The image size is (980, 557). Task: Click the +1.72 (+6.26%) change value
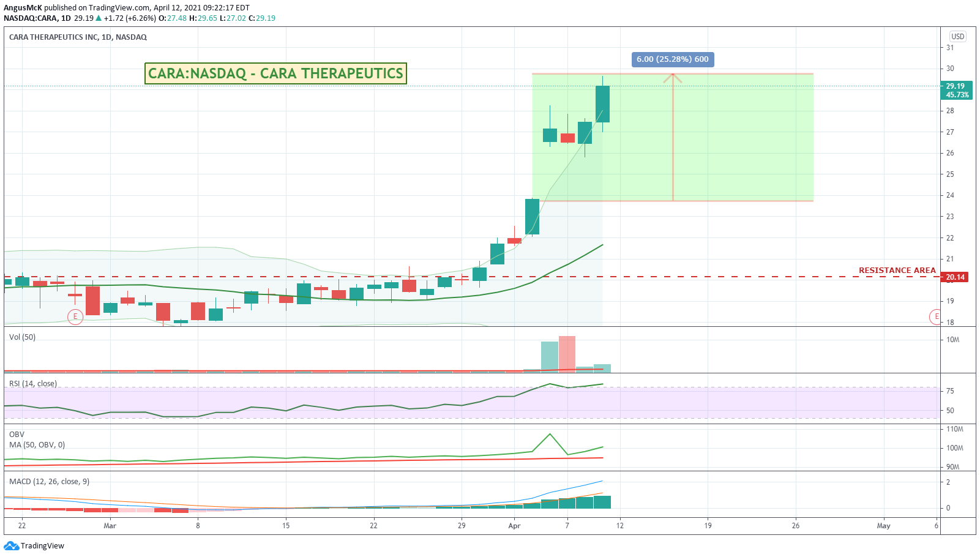click(130, 18)
